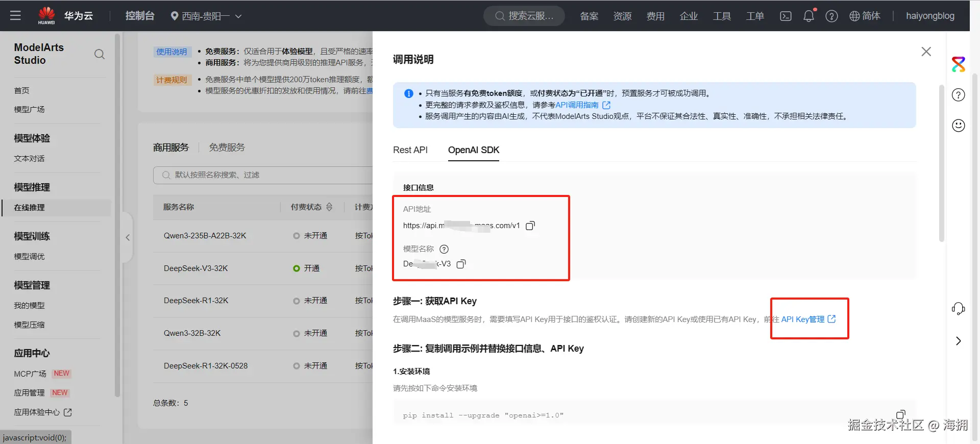Click the 计费规则 tag
Viewport: 980px width, 444px height.
click(x=171, y=80)
